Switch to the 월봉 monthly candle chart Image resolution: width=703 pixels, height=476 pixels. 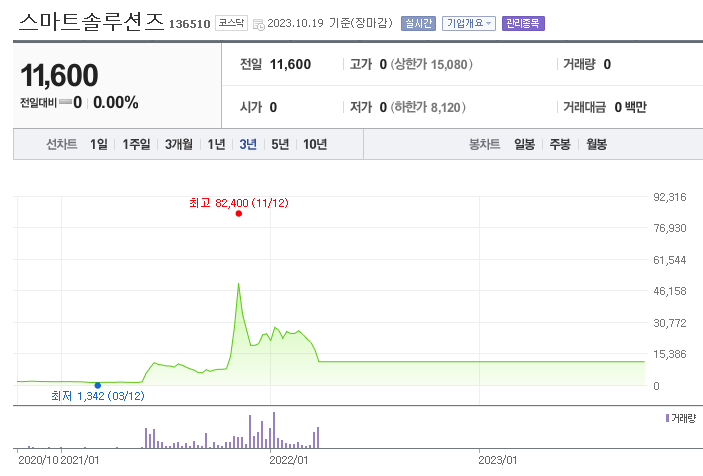[x=596, y=144]
